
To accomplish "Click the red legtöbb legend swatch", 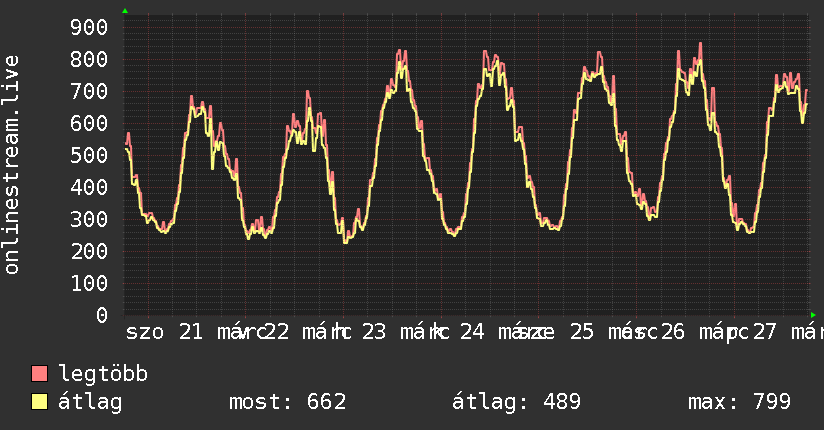I will tap(39, 374).
